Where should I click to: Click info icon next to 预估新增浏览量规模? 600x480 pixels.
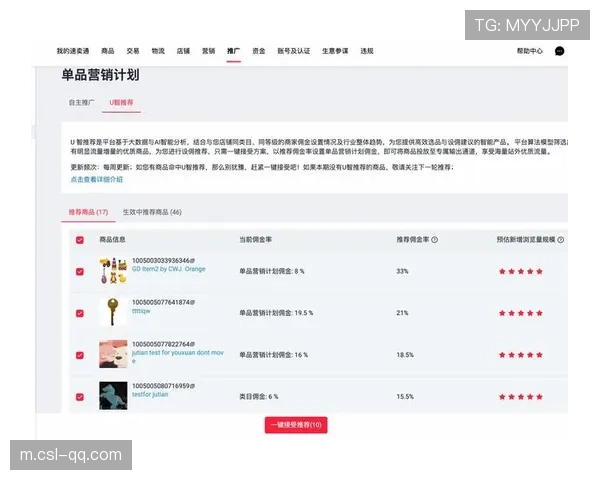click(x=561, y=240)
